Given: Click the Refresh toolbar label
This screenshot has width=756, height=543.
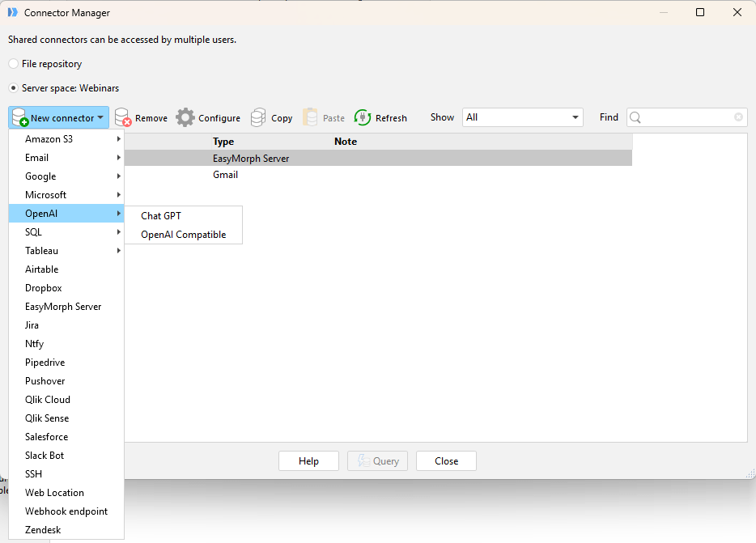Looking at the screenshot, I should [x=391, y=118].
